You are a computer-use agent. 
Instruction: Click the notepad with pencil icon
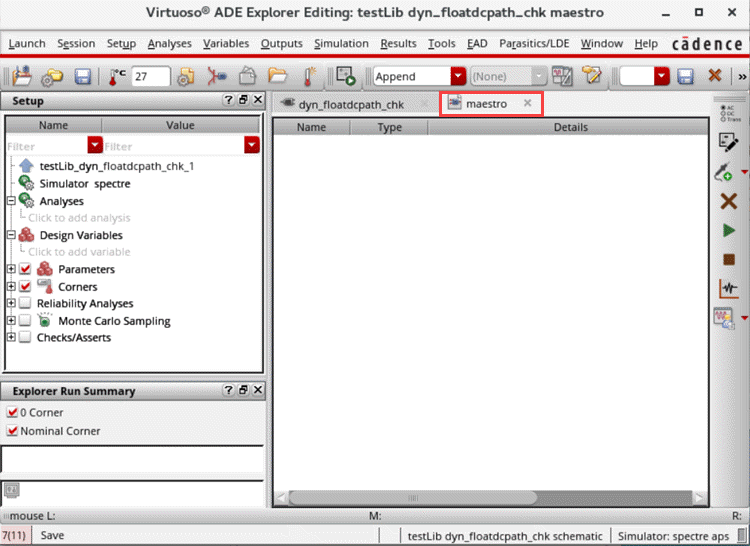click(x=592, y=76)
